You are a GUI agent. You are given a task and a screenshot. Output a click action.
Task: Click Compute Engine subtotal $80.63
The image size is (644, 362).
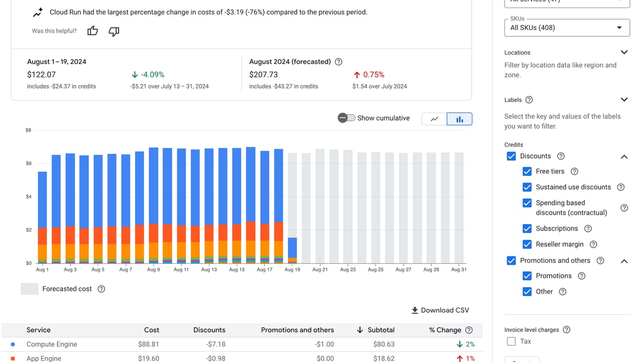[x=384, y=344]
